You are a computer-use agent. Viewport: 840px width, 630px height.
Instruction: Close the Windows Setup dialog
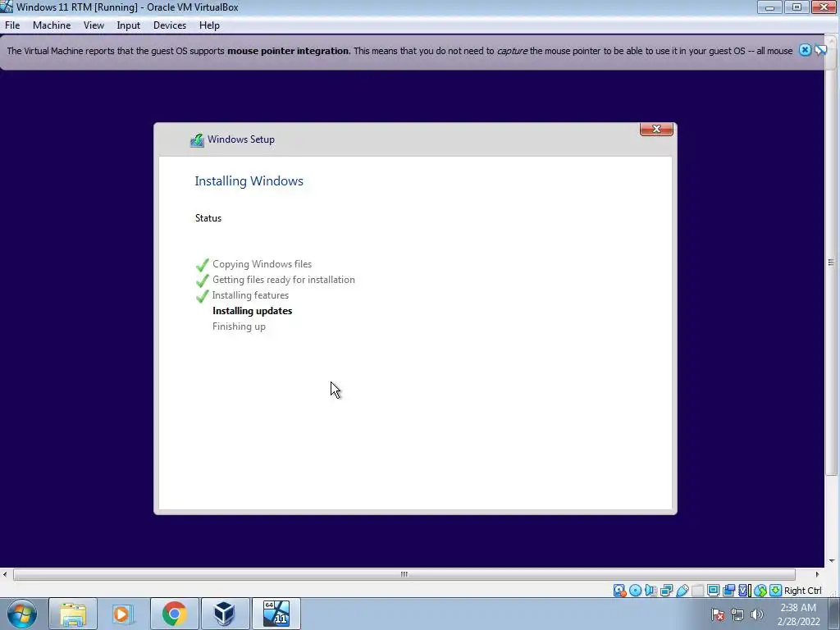(x=656, y=129)
